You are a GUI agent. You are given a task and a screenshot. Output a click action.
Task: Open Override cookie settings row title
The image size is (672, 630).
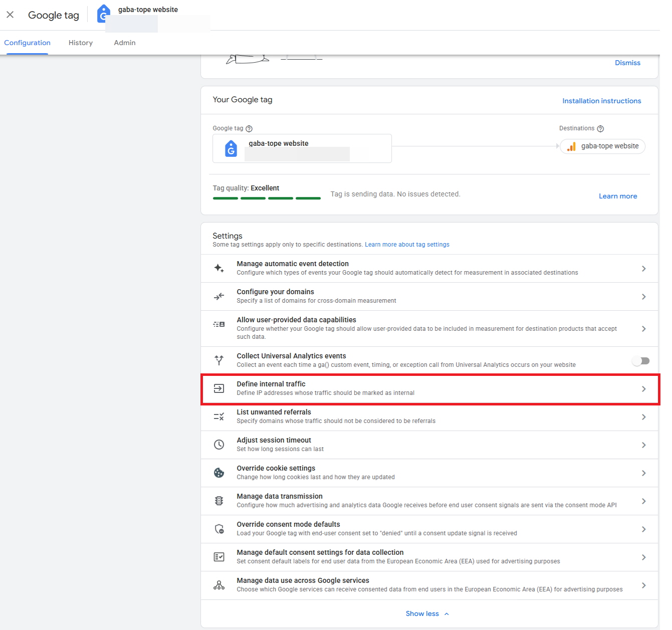click(x=276, y=468)
